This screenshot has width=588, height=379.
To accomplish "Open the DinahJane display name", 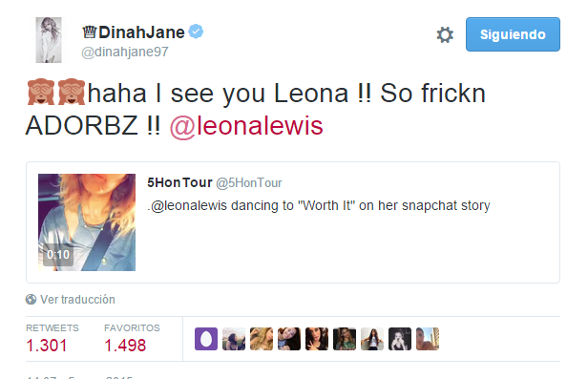I will pos(141,32).
